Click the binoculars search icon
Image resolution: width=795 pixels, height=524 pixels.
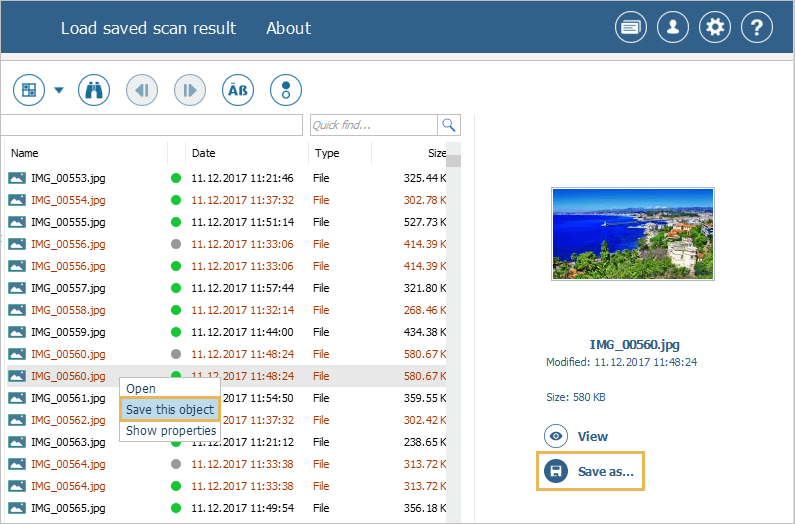click(94, 90)
